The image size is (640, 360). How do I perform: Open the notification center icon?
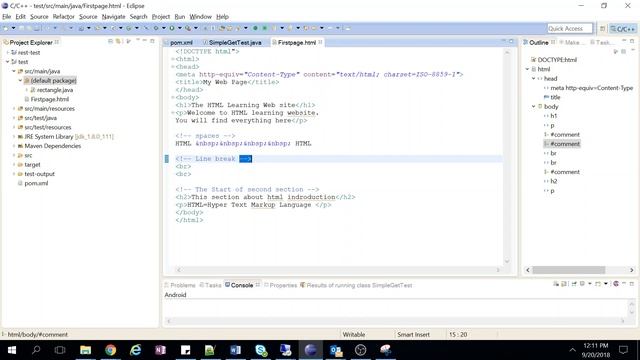pyautogui.click(x=623, y=350)
